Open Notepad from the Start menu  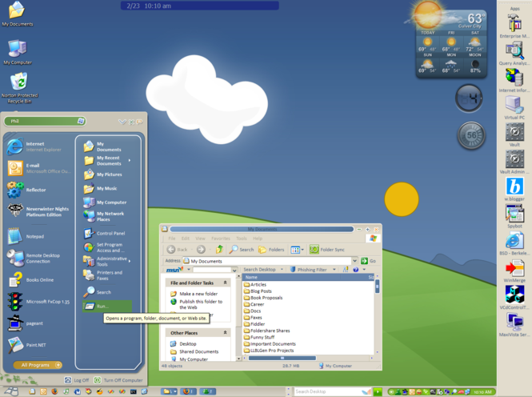tap(26, 236)
